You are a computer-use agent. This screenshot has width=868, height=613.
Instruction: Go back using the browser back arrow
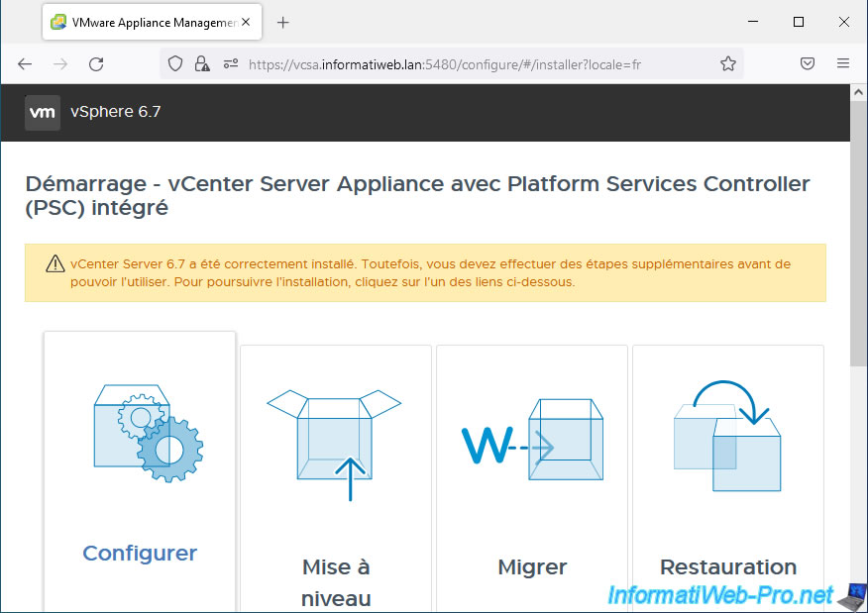pos(25,63)
